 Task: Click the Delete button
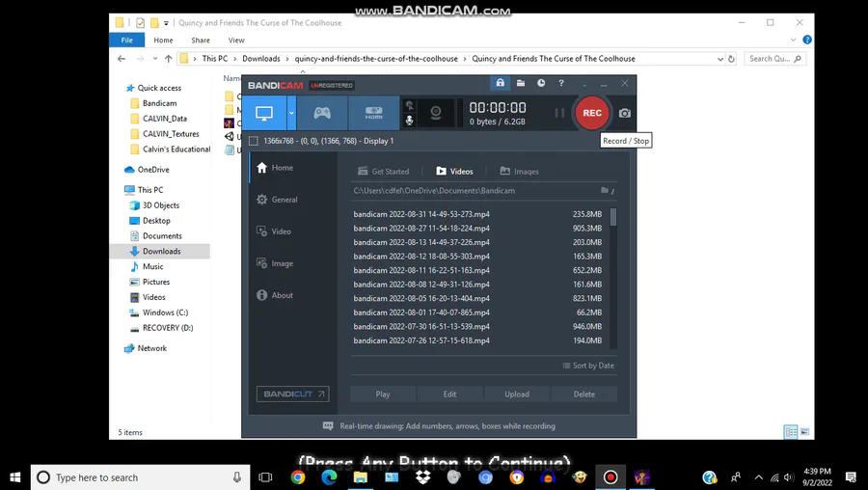point(584,395)
